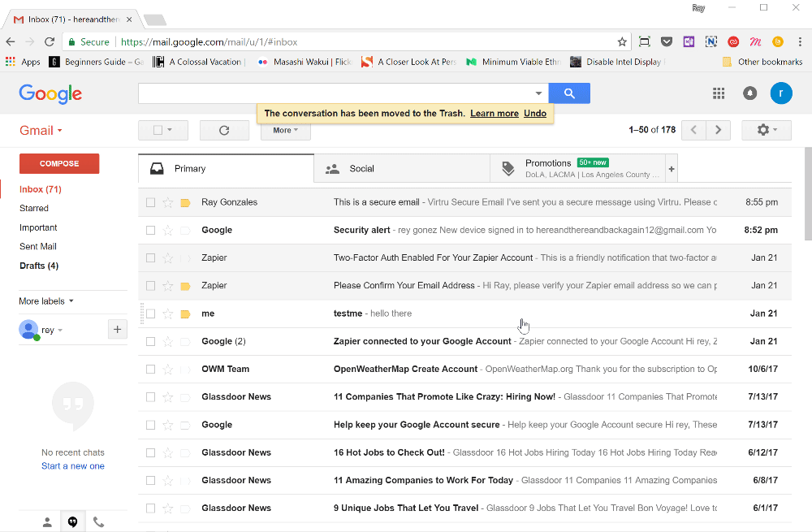Open the Apps shortcut in bookmarks bar
The width and height of the screenshot is (812, 532).
(23, 62)
